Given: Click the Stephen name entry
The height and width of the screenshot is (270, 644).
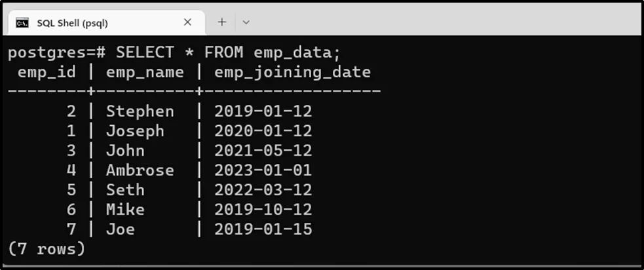Looking at the screenshot, I should 140,111.
